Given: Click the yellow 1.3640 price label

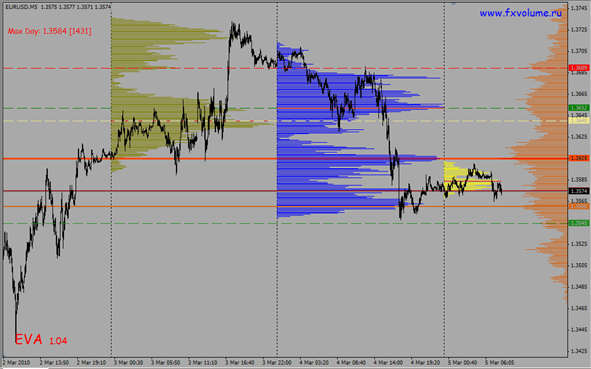Looking at the screenshot, I should pyautogui.click(x=579, y=121).
